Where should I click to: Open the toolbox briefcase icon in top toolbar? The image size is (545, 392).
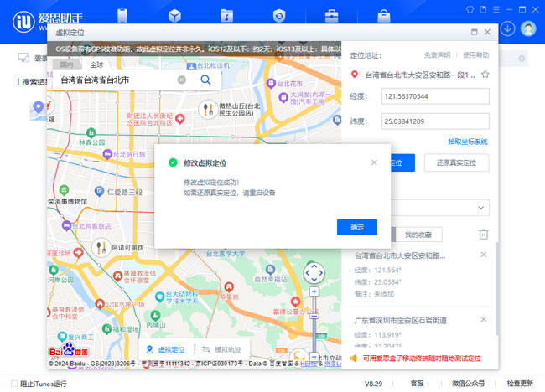coord(331,16)
